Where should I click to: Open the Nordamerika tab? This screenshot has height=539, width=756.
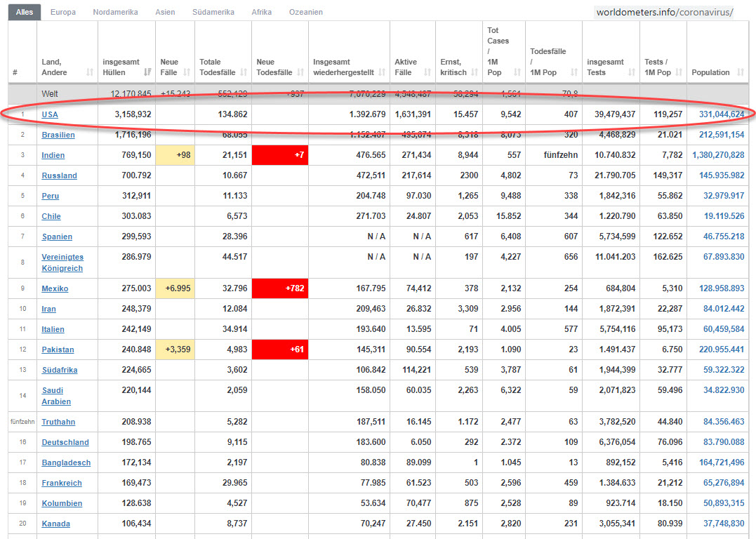[115, 12]
